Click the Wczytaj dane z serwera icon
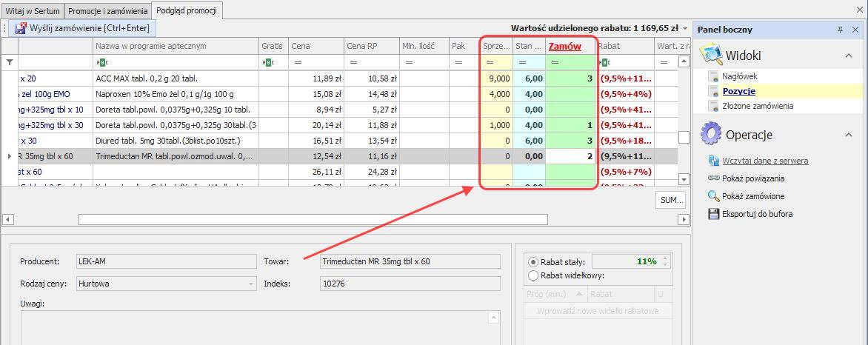868x345 pixels. tap(714, 161)
